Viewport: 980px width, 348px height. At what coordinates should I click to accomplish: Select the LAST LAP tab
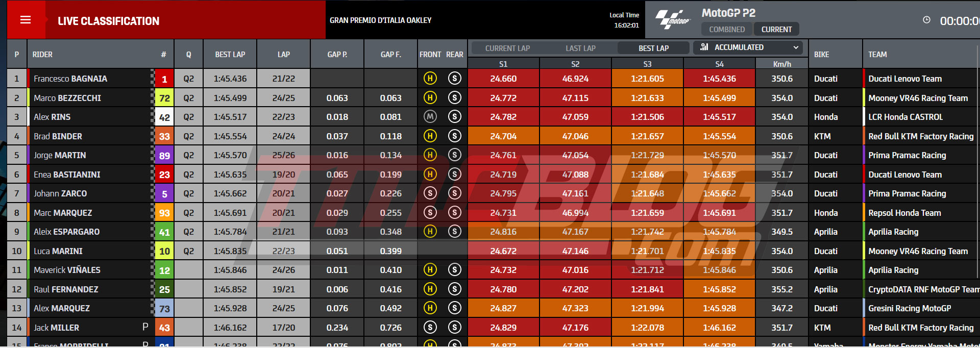click(x=580, y=48)
